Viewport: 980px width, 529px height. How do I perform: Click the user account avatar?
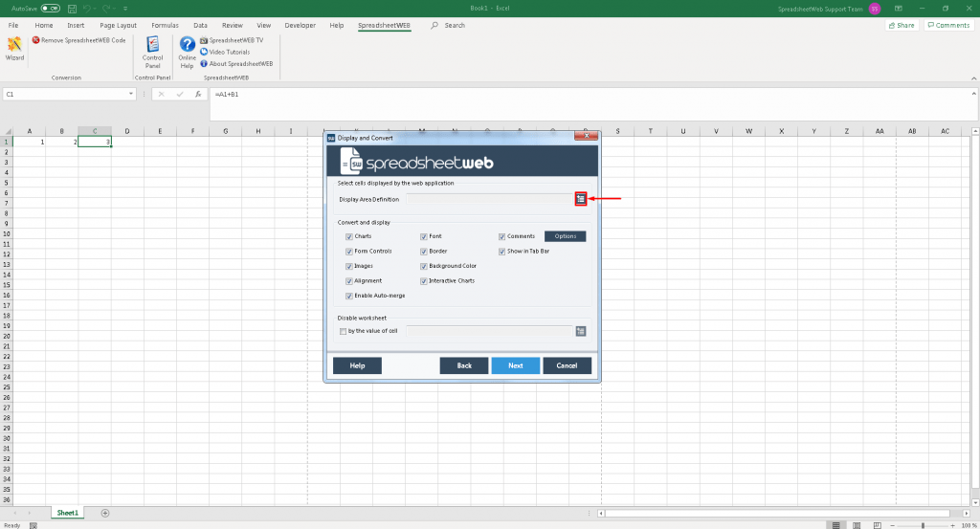(875, 9)
